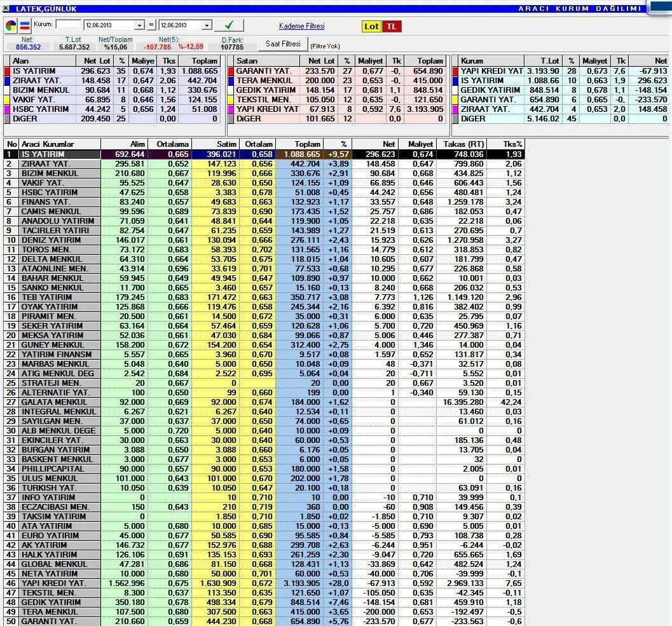The width and height of the screenshot is (672, 626).
Task: Click the Kurum input field
Action: pos(68,24)
